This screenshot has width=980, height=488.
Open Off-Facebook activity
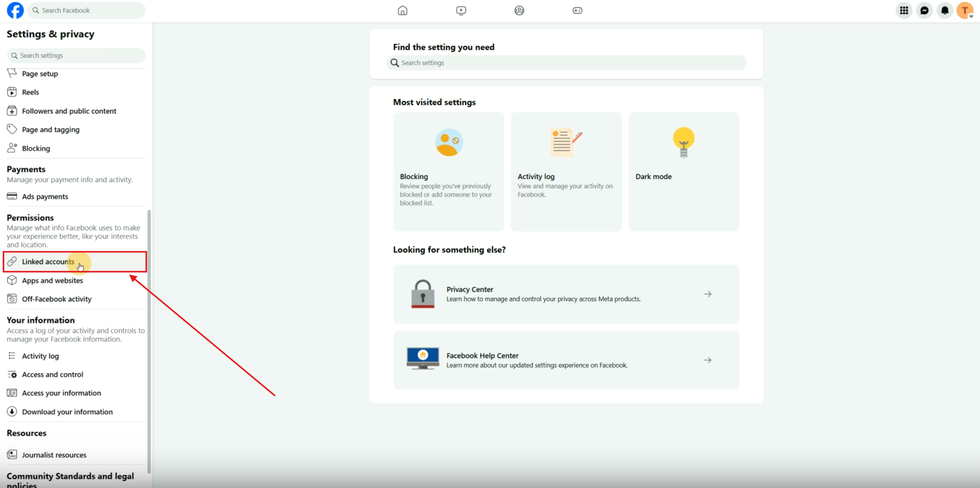tap(76, 299)
